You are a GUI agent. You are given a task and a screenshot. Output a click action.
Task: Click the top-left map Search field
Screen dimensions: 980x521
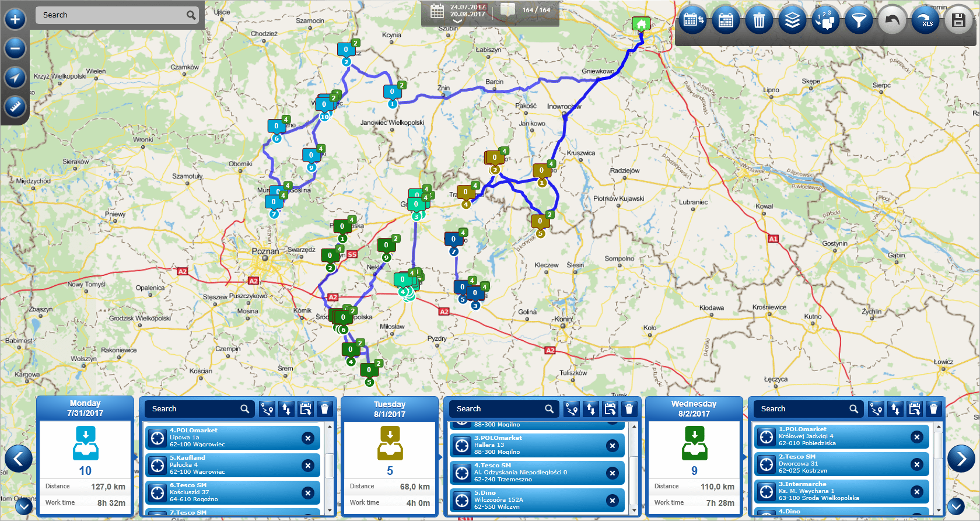tap(111, 15)
